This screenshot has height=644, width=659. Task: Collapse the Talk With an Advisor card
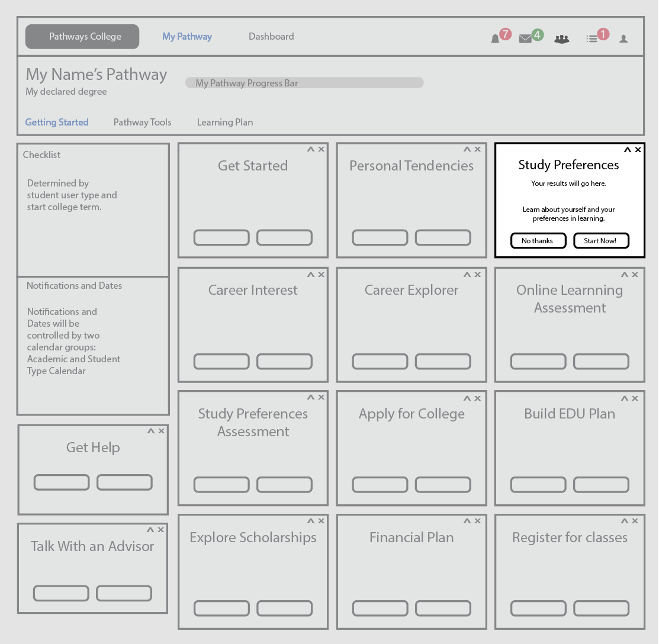point(150,529)
